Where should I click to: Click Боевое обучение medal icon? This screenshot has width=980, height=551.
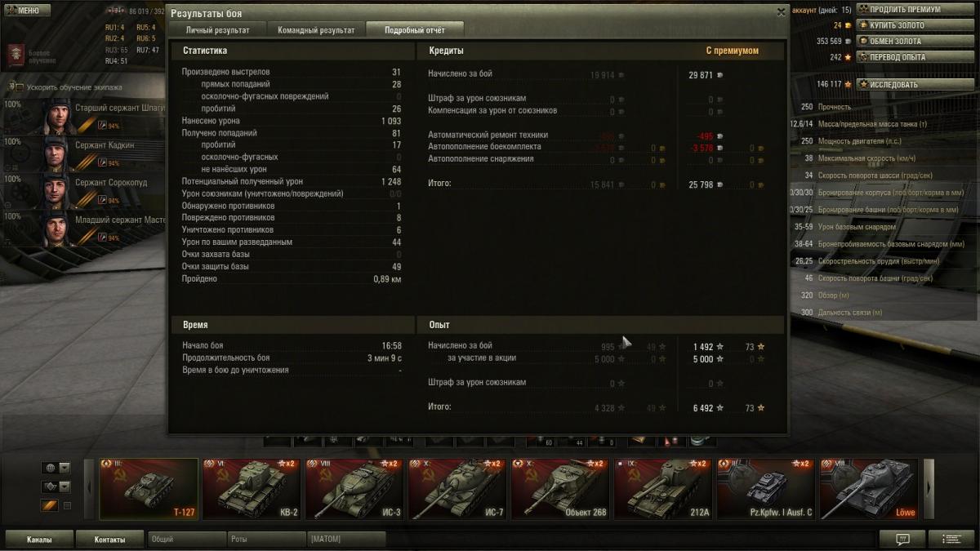(15, 55)
